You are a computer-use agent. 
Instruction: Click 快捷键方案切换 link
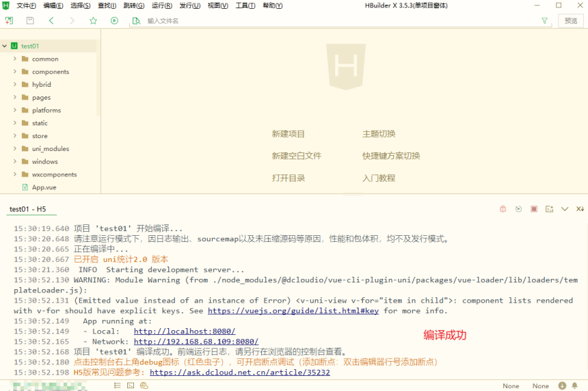click(391, 156)
